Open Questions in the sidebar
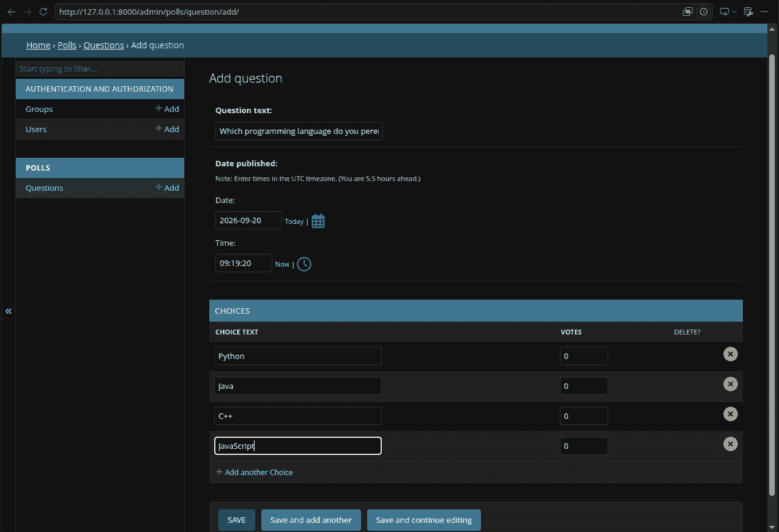 [x=44, y=188]
